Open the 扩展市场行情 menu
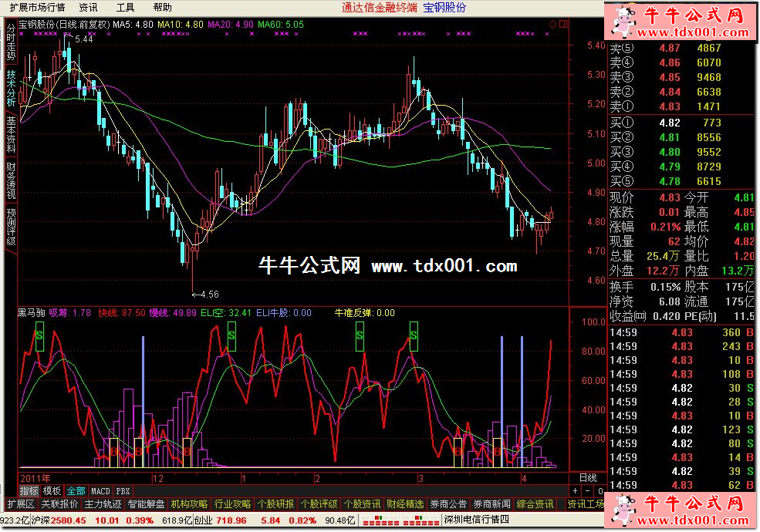 point(37,7)
